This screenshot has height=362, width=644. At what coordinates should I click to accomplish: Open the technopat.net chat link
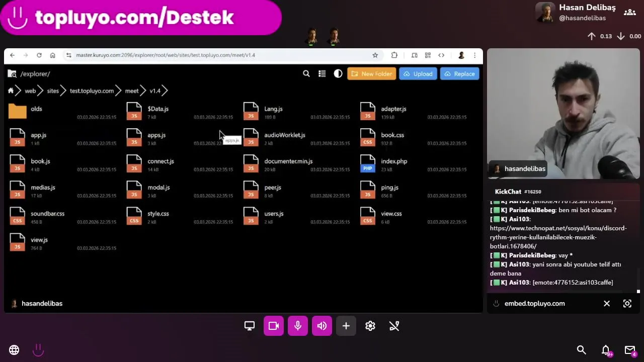pos(558,237)
